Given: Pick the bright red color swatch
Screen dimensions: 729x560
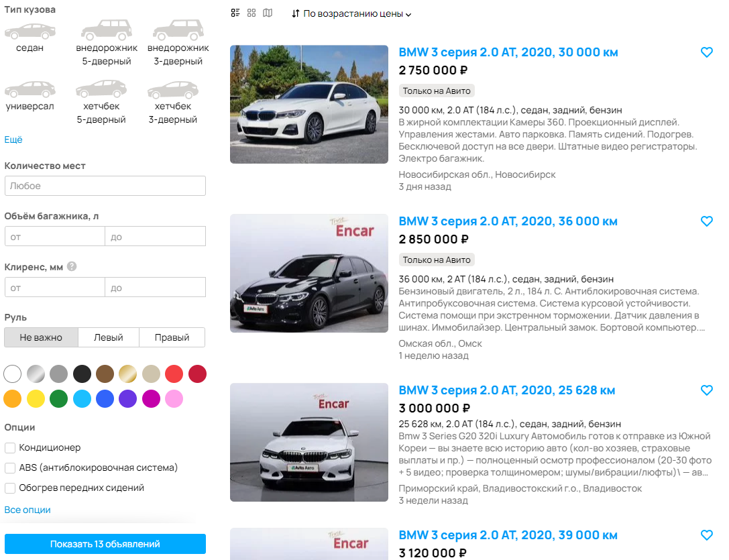Looking at the screenshot, I should (x=174, y=374).
